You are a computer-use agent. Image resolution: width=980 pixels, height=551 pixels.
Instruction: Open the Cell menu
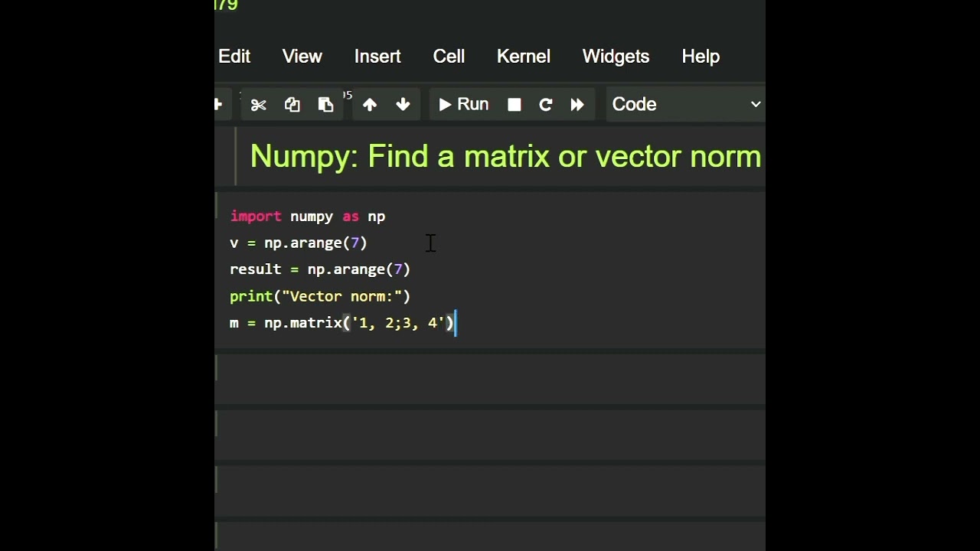(449, 57)
